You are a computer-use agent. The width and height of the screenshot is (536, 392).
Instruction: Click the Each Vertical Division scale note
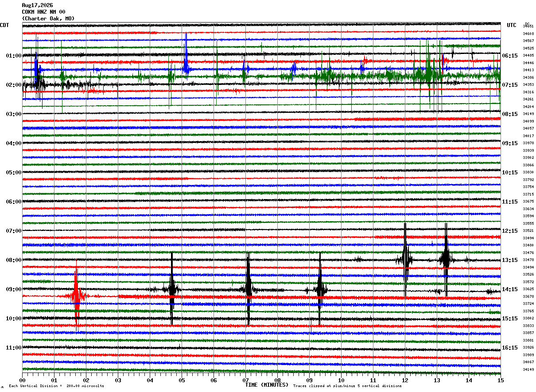pos(56,386)
